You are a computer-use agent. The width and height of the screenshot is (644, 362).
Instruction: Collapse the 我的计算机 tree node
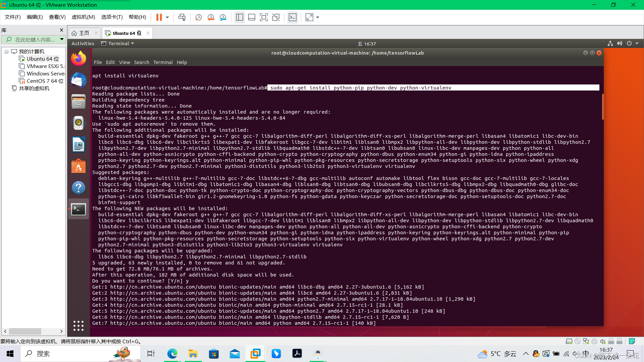[x=6, y=52]
